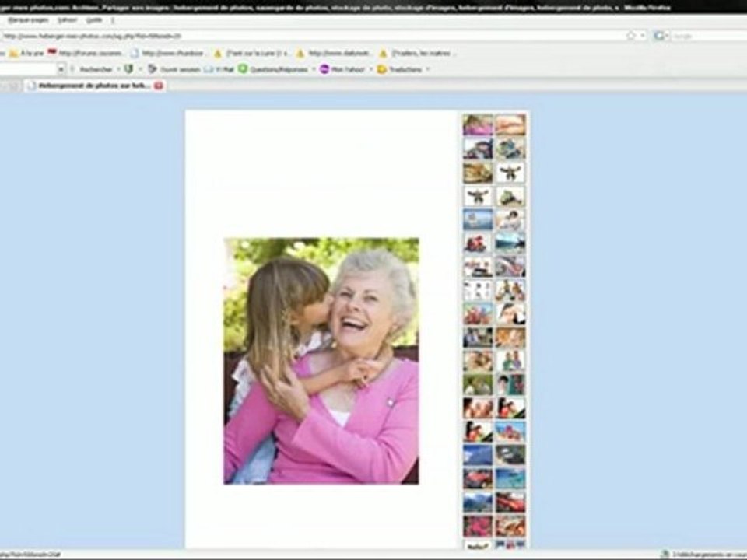The height and width of the screenshot is (560, 747).
Task: Focus the Google search box
Action: 708,36
